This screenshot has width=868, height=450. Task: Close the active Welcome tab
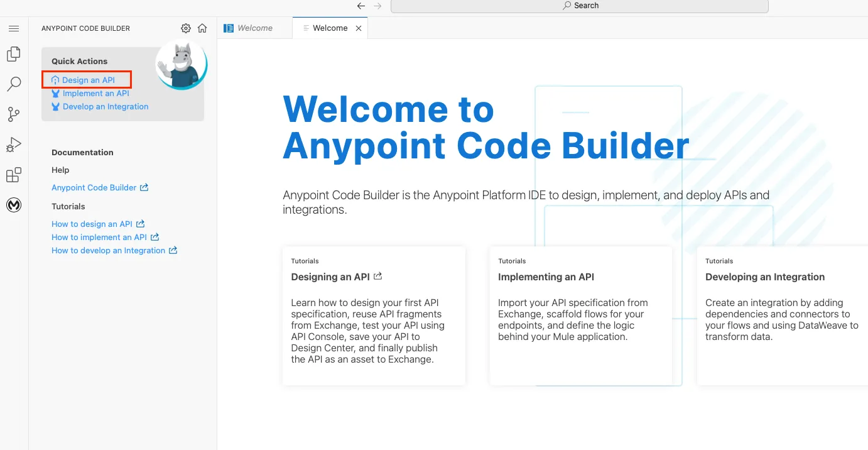(359, 28)
